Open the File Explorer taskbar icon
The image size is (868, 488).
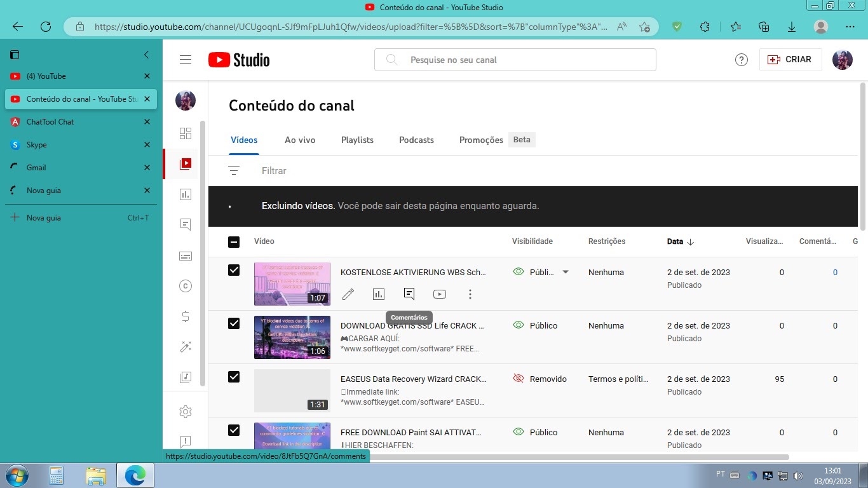click(96, 475)
